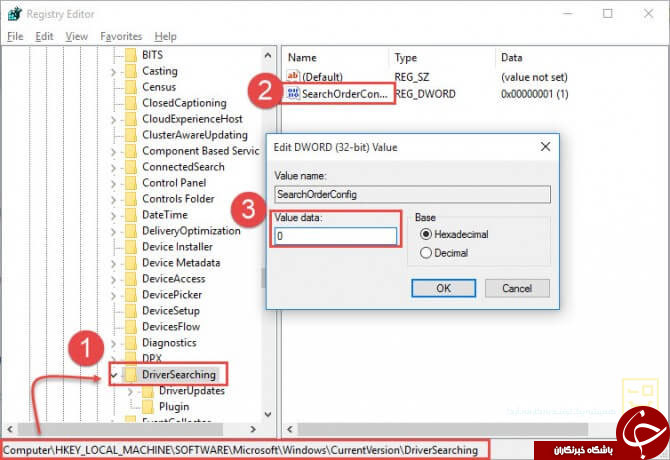Open the Edit menu
670x460 pixels.
click(x=44, y=37)
